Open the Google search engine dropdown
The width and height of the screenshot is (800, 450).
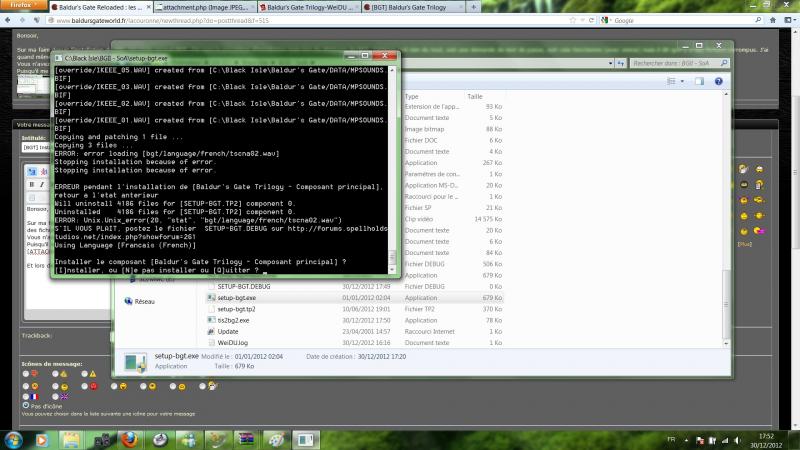(x=606, y=20)
